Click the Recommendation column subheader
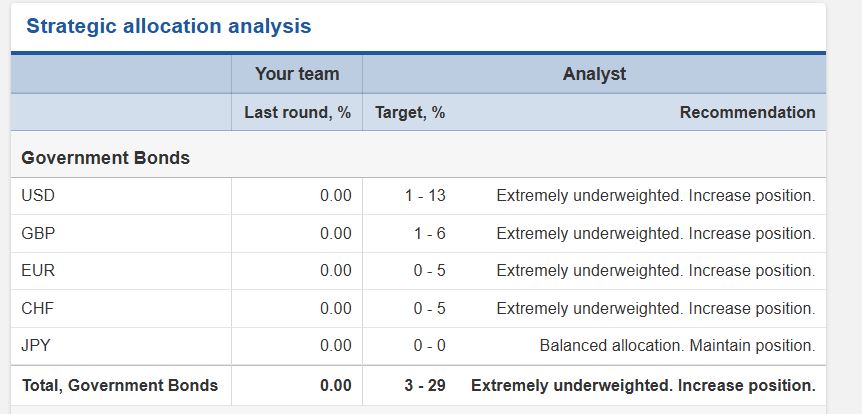The height and width of the screenshot is (414, 862). 747,113
